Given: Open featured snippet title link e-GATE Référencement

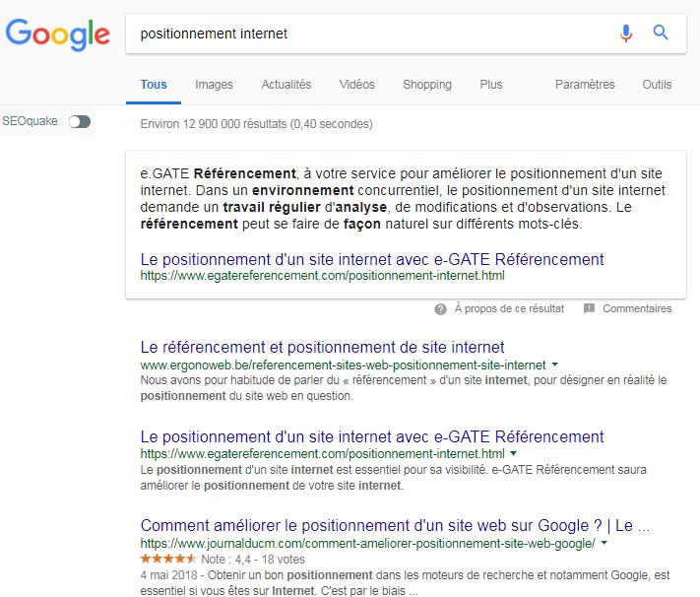Looking at the screenshot, I should [372, 260].
